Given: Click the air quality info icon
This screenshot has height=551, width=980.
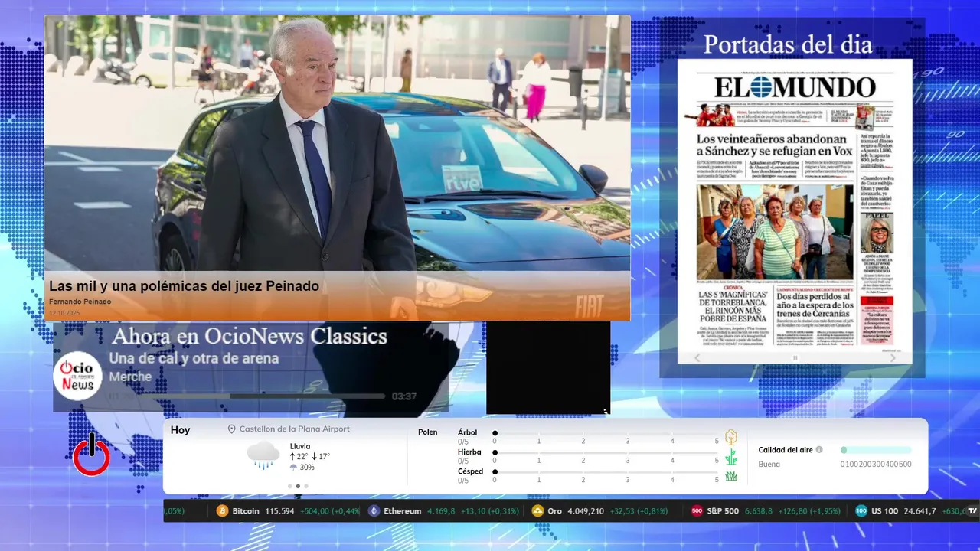Looking at the screenshot, I should [x=819, y=450].
